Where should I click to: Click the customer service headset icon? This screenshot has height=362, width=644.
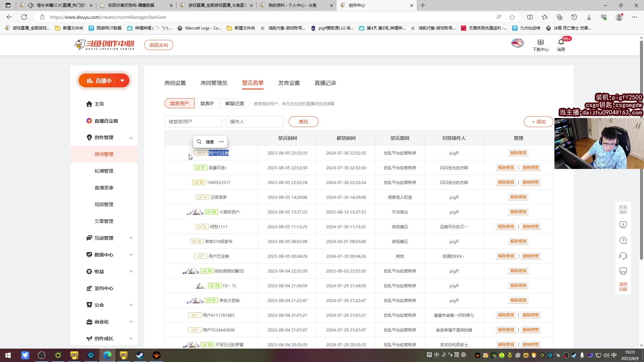(x=623, y=256)
